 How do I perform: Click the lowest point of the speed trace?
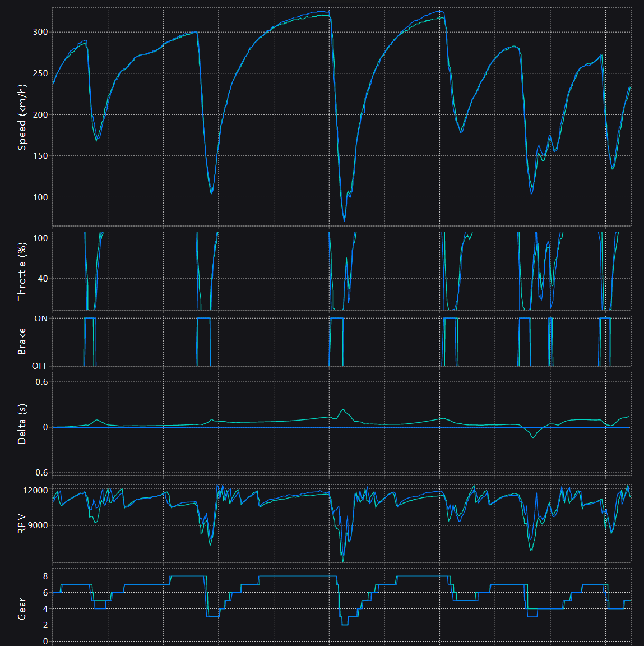(344, 221)
